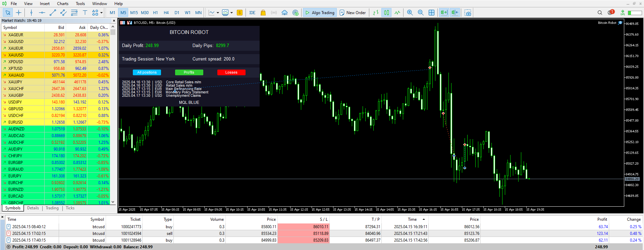Open the search magnifier
644x250 pixels.
(600, 13)
